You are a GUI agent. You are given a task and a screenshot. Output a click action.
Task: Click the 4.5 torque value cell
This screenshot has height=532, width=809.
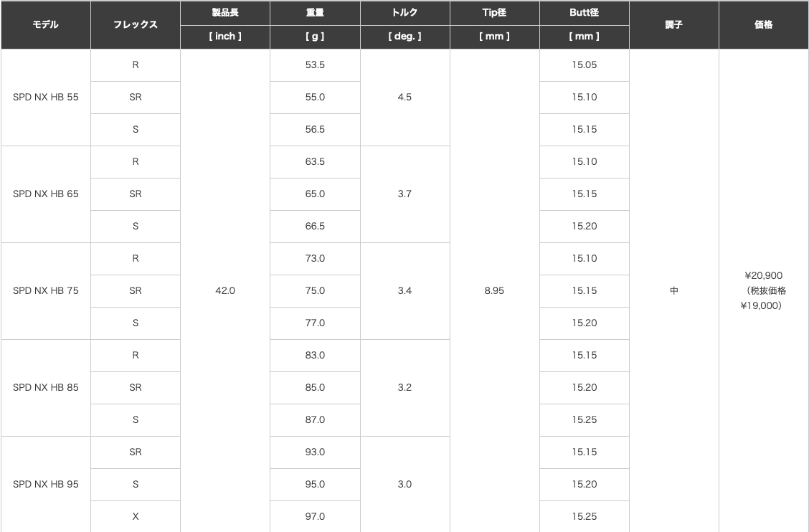pos(404,98)
